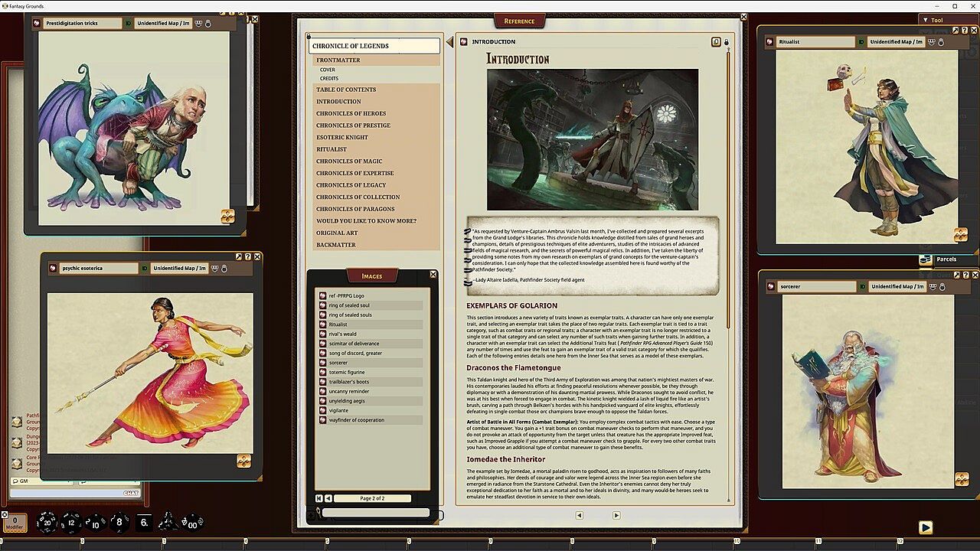Go to previous reference page
980x551 pixels.
coord(579,515)
